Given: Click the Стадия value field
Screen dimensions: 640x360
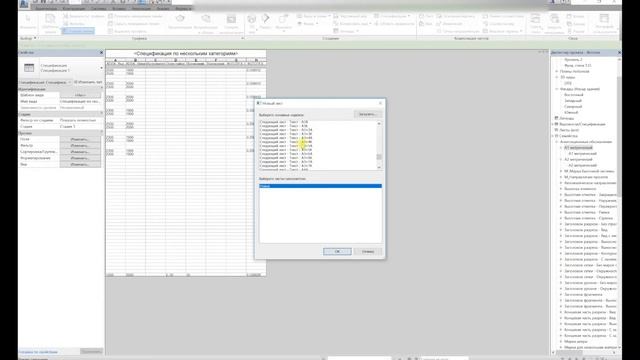Looking at the screenshot, I should pyautogui.click(x=80, y=127).
